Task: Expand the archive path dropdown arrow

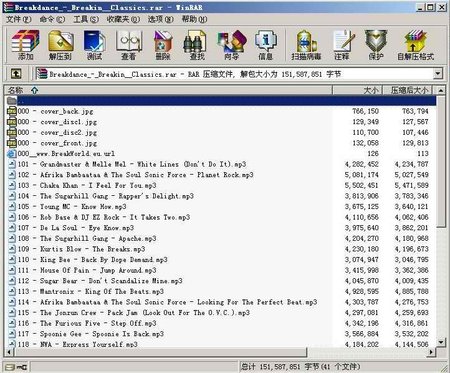Action: pyautogui.click(x=438, y=74)
